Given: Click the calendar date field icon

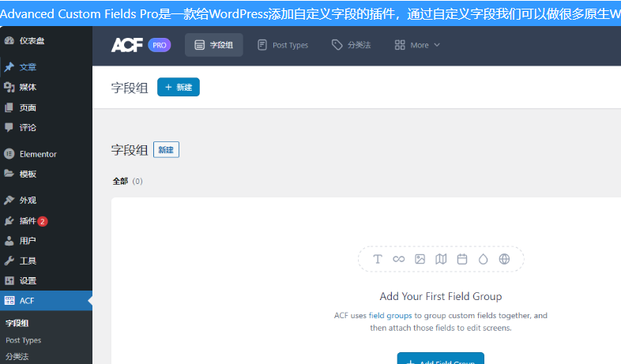Looking at the screenshot, I should click(462, 259).
